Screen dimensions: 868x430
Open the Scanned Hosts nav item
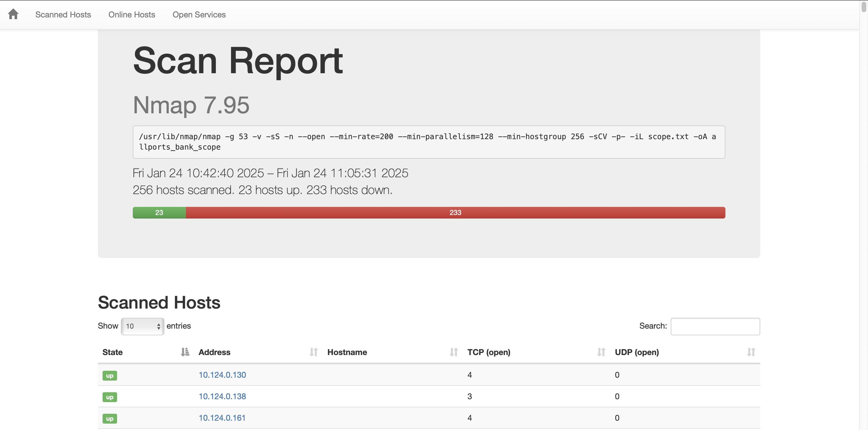63,15
